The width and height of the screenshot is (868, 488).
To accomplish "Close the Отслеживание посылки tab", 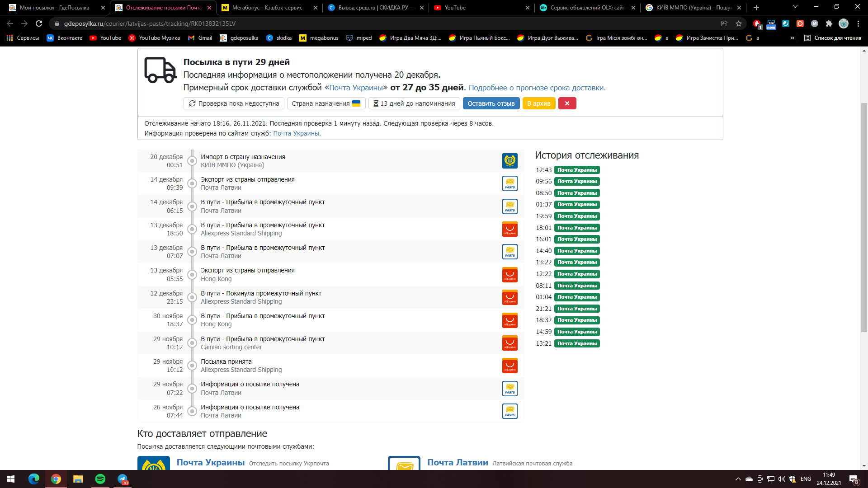I will [x=209, y=8].
